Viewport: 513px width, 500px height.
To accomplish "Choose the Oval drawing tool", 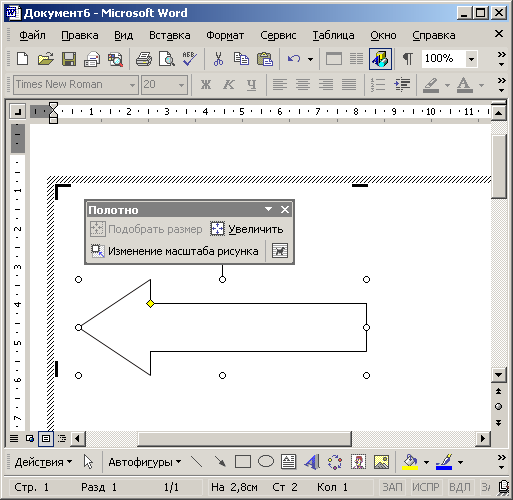I will point(266,462).
